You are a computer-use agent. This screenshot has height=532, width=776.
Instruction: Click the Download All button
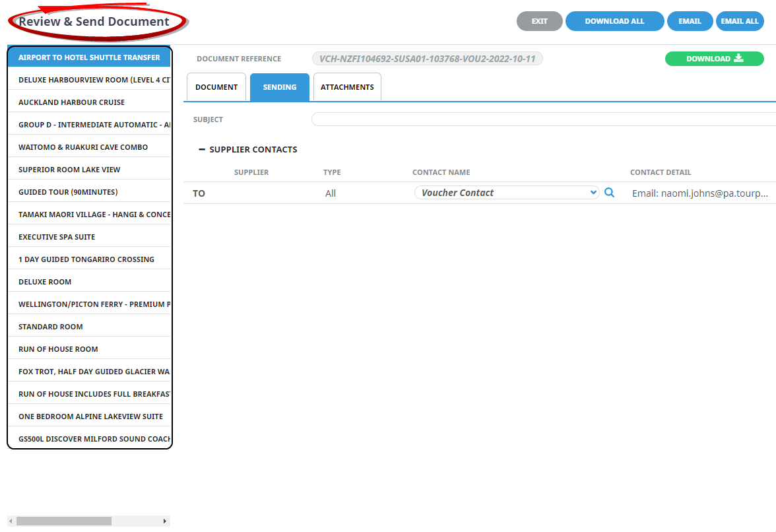(615, 21)
